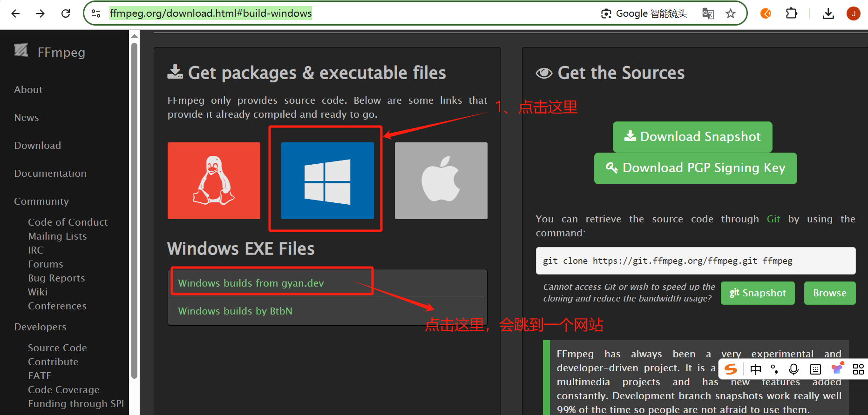Click the browser forward arrow

[x=41, y=13]
